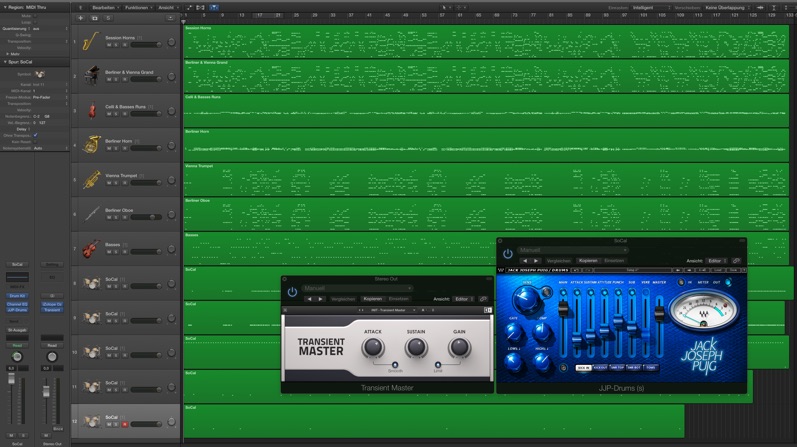Image resolution: width=797 pixels, height=447 pixels.
Task: Collapse the Region MIDI Thru inspector section
Action: coord(4,7)
